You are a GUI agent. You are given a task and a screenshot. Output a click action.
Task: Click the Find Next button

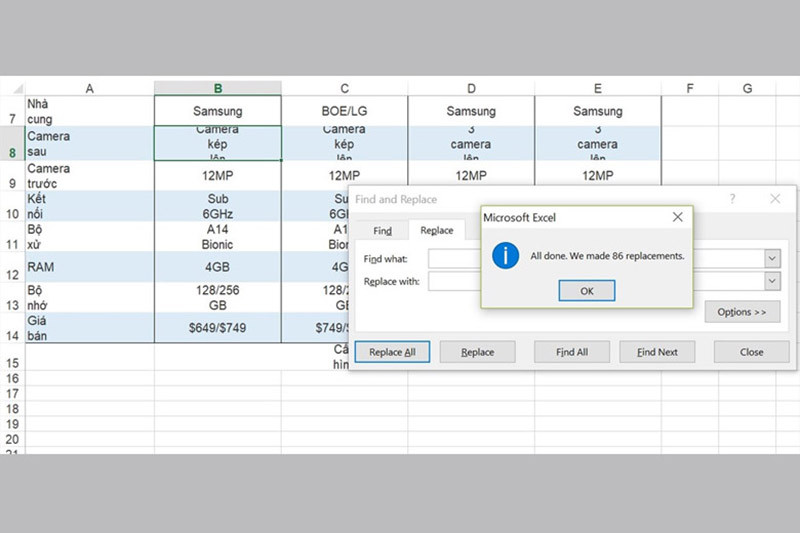point(657,352)
